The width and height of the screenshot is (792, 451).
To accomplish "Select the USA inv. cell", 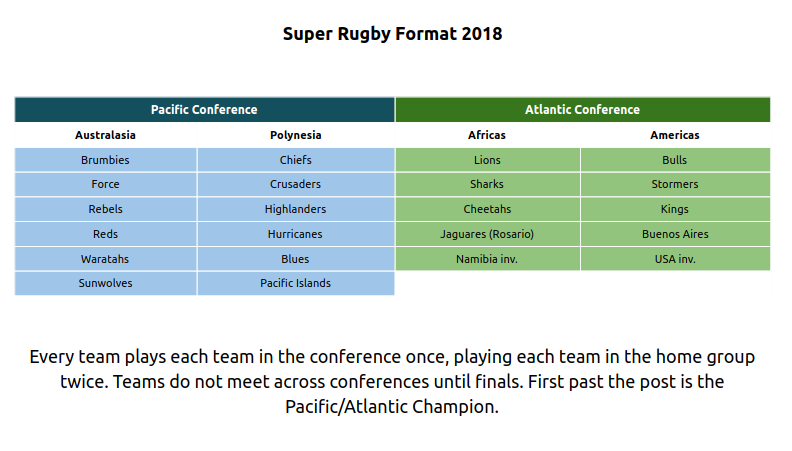I will (675, 259).
